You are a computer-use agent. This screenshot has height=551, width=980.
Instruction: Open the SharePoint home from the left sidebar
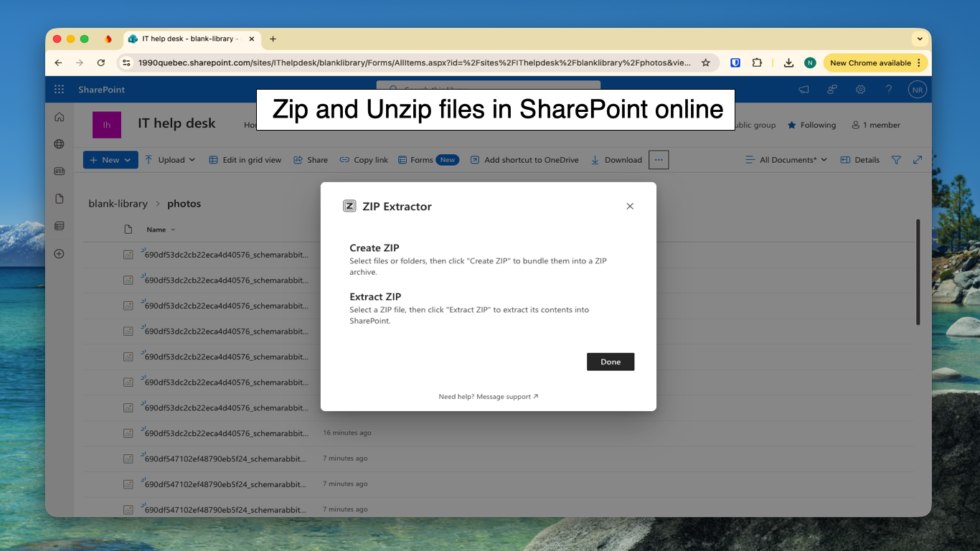(x=60, y=116)
